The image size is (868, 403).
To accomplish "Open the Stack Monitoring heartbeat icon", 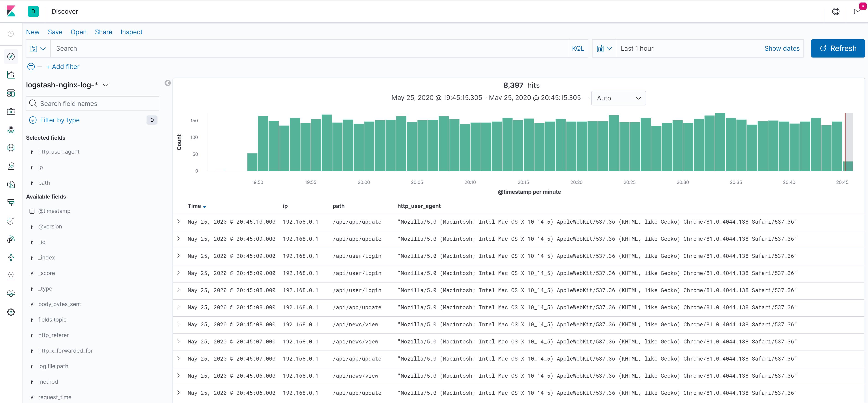I will click(11, 294).
